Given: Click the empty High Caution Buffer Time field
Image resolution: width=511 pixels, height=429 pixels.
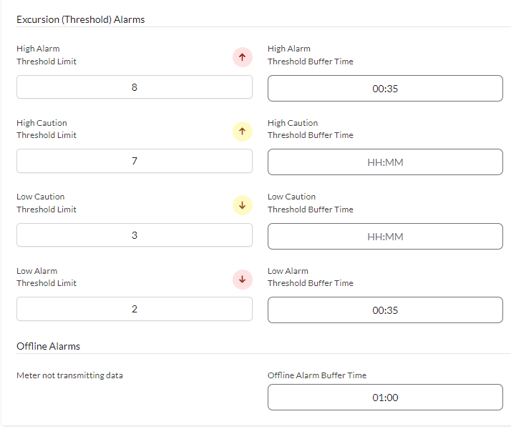Looking at the screenshot, I should 385,162.
